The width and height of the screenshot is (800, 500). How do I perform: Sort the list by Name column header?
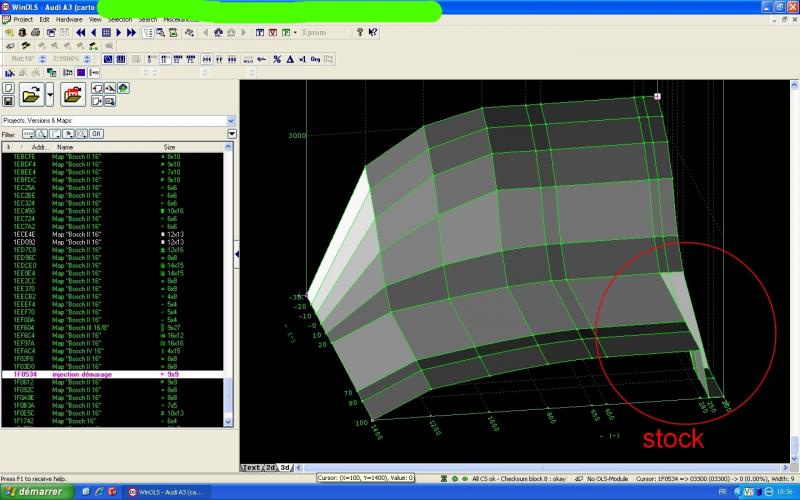65,147
